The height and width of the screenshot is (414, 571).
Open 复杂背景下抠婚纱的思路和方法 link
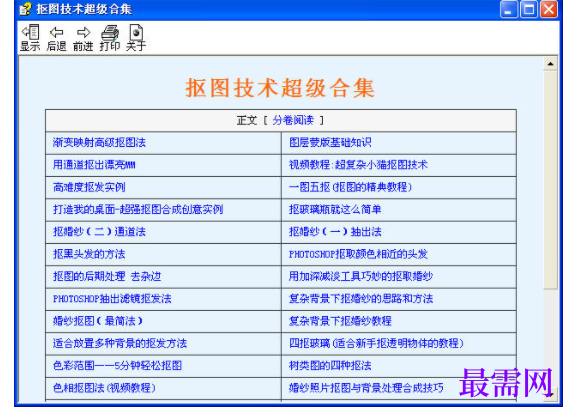click(x=361, y=299)
